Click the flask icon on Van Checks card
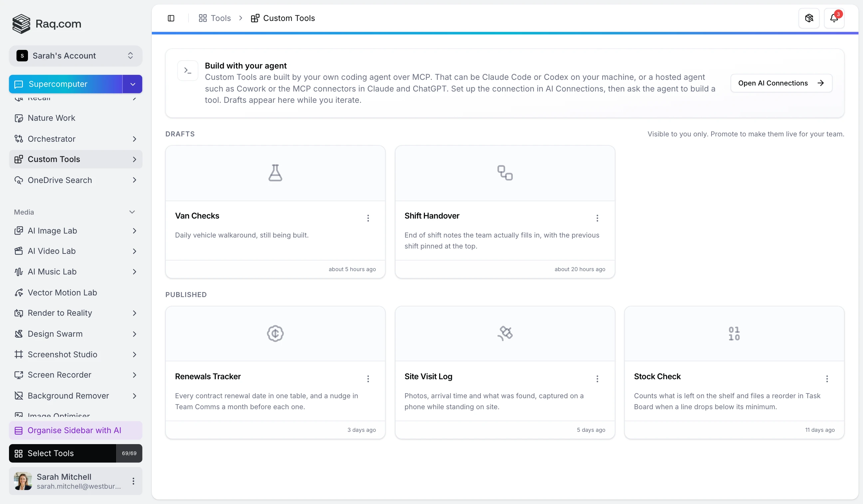 [x=275, y=173]
